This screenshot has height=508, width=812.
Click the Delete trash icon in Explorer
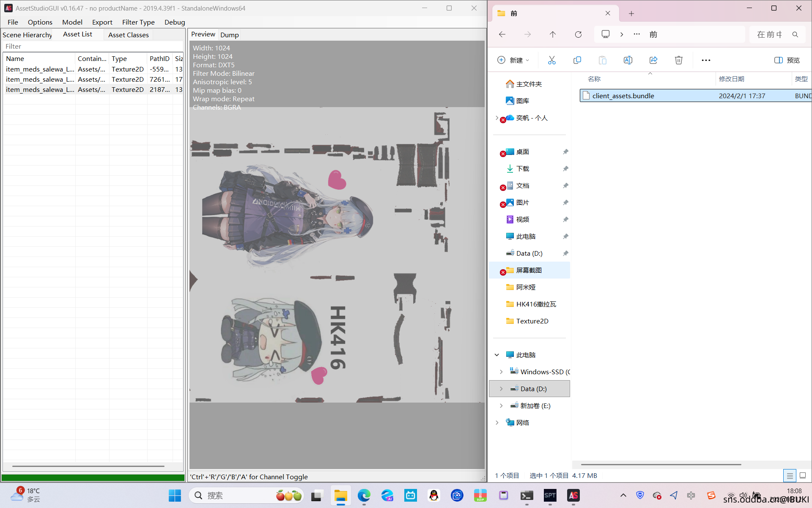(678, 60)
